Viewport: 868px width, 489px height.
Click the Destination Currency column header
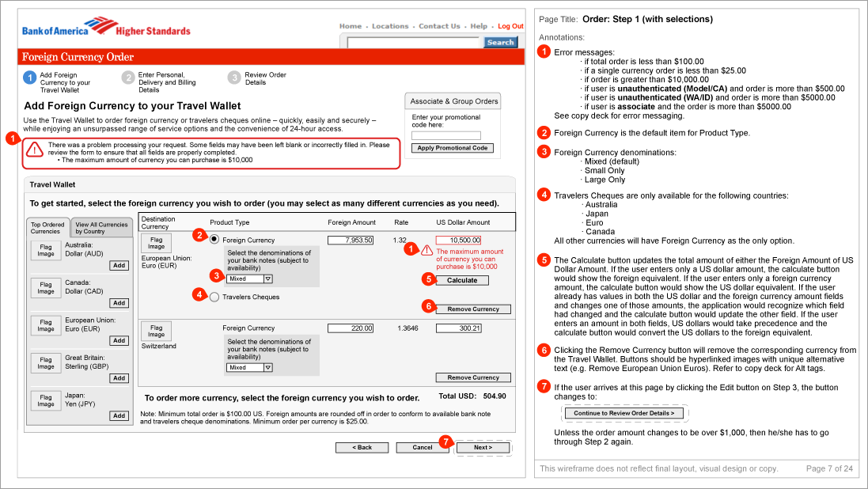[x=158, y=222]
